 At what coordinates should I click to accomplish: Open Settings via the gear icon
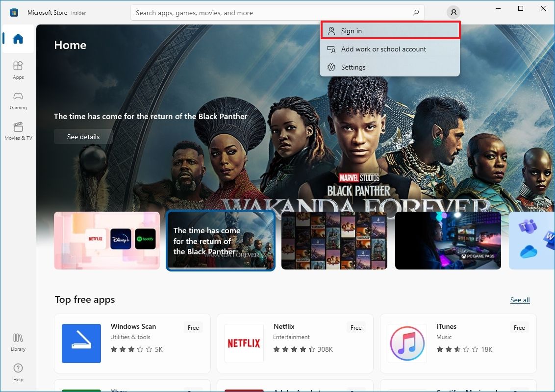(x=353, y=67)
